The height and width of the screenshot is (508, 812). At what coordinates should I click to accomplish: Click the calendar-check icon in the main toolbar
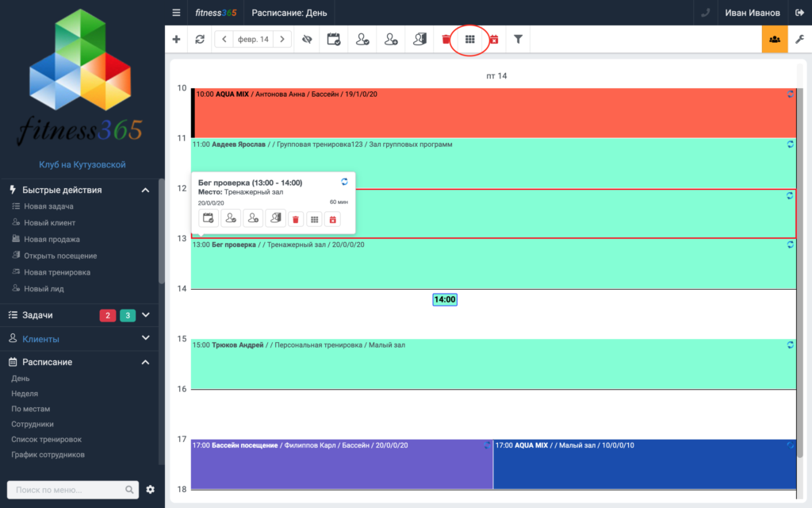(334, 40)
